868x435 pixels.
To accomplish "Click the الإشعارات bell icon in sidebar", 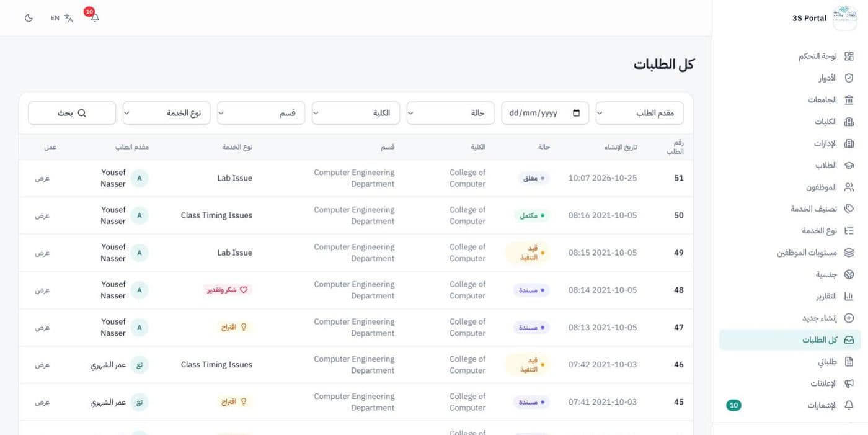I will 849,405.
